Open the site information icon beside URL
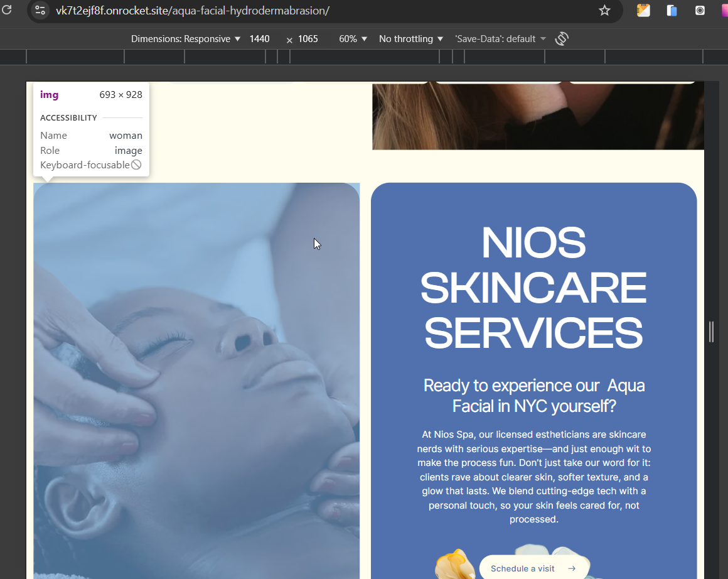Screen dimensions: 728x579 tap(40, 10)
